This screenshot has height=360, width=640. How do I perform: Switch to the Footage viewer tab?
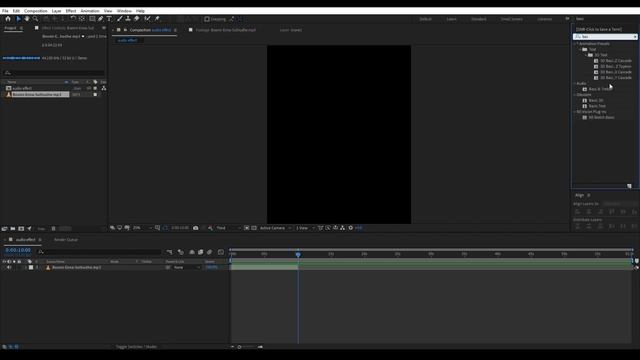[226, 30]
